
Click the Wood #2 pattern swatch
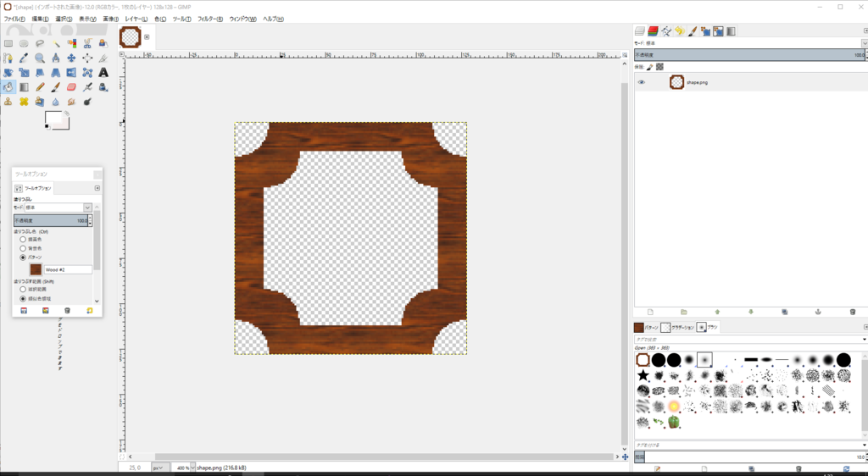36,270
